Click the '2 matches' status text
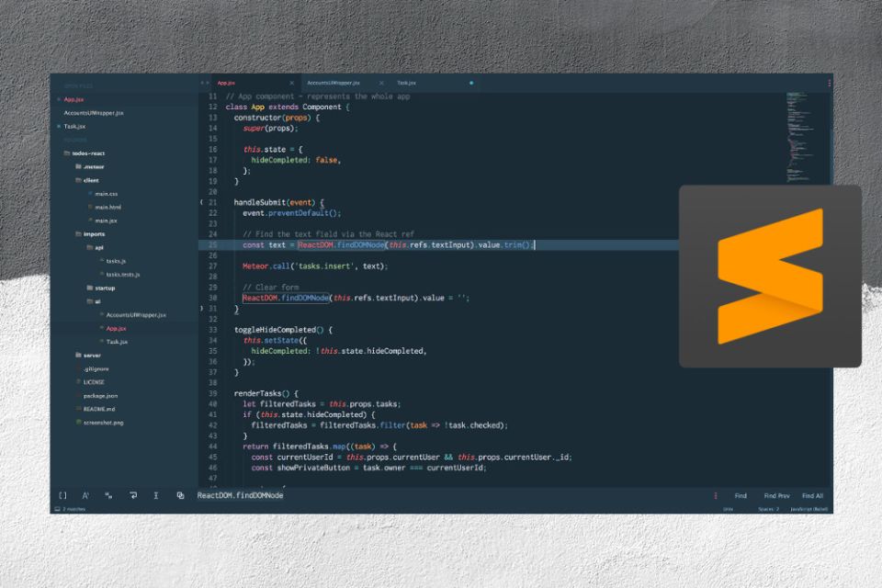This screenshot has width=882, height=588. (x=74, y=509)
